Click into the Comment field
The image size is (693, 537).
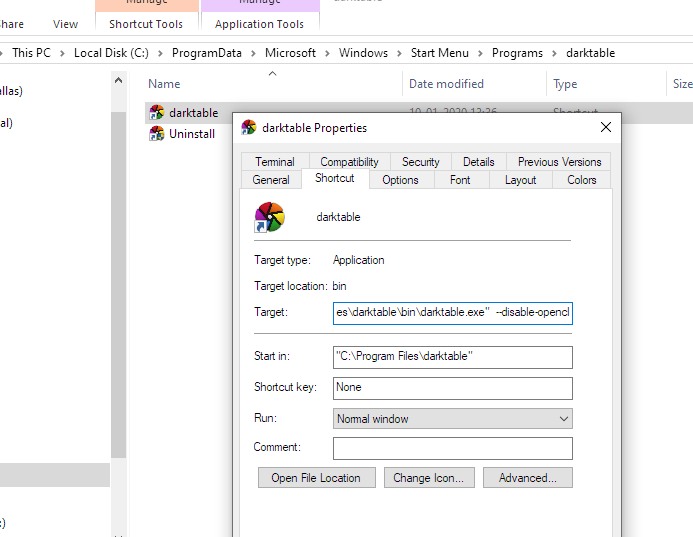click(453, 448)
